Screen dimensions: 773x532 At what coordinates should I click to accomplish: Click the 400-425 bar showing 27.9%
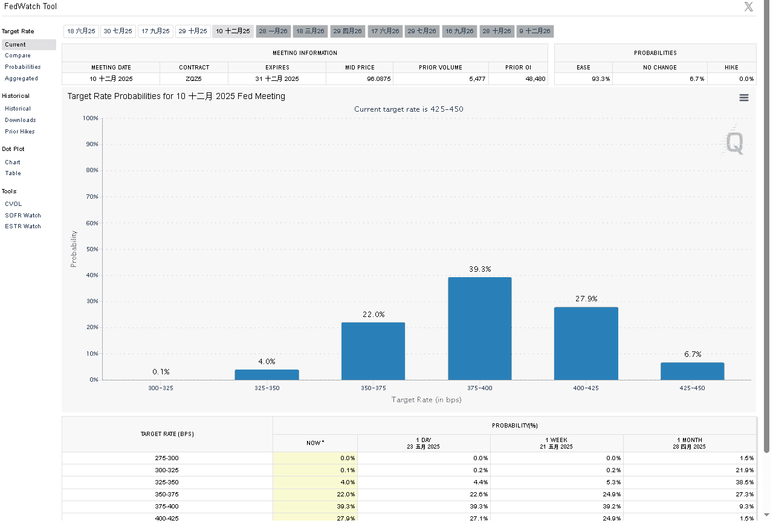tap(586, 344)
